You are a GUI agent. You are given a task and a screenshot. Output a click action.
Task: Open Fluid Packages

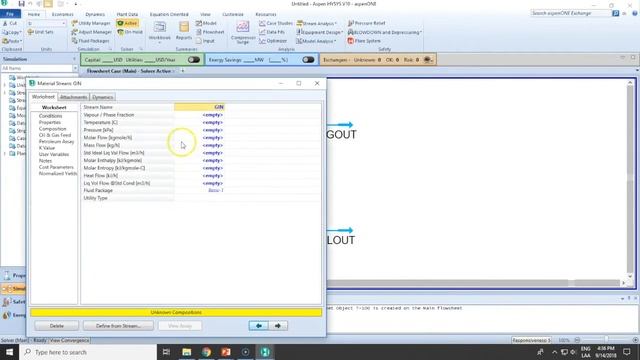pyautogui.click(x=90, y=41)
